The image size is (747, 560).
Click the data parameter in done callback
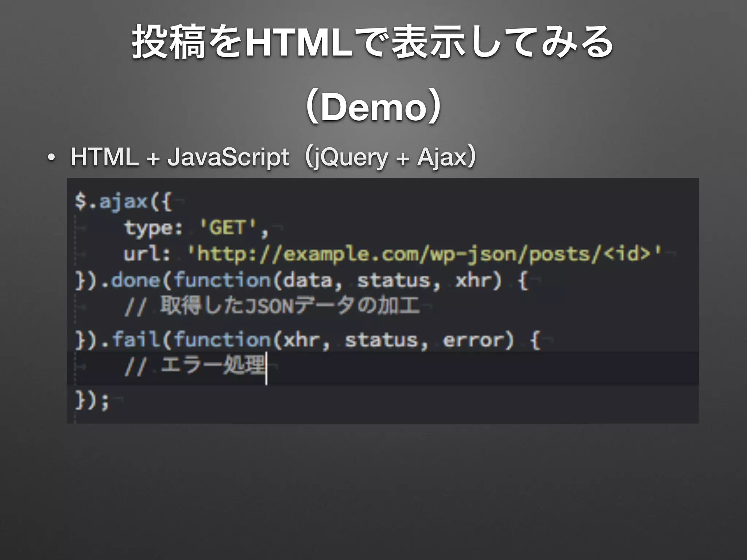tap(307, 280)
